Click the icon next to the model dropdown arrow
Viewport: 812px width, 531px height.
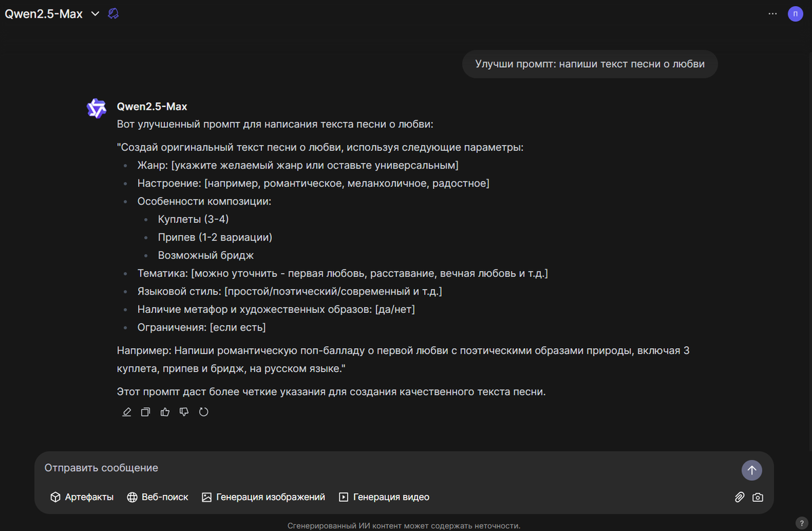(114, 14)
